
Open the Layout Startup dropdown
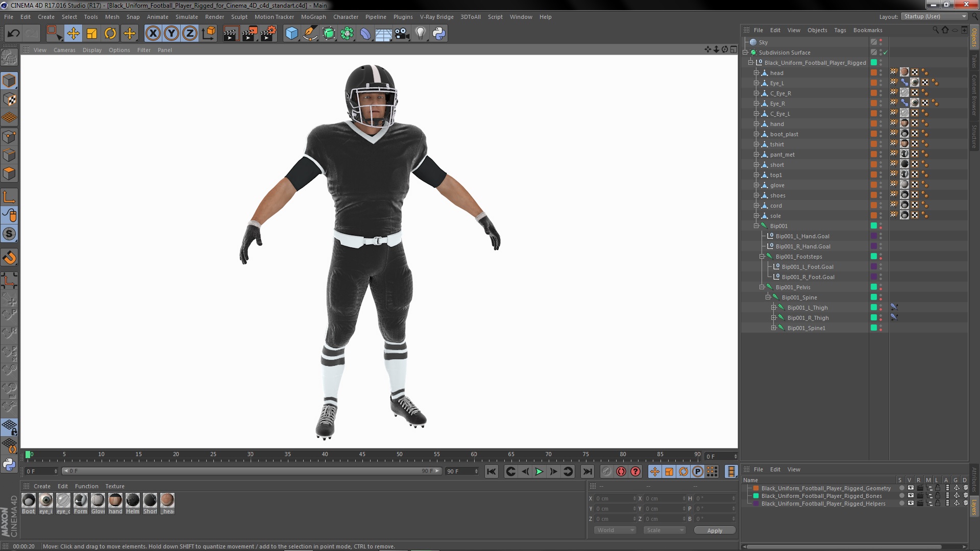pos(934,17)
